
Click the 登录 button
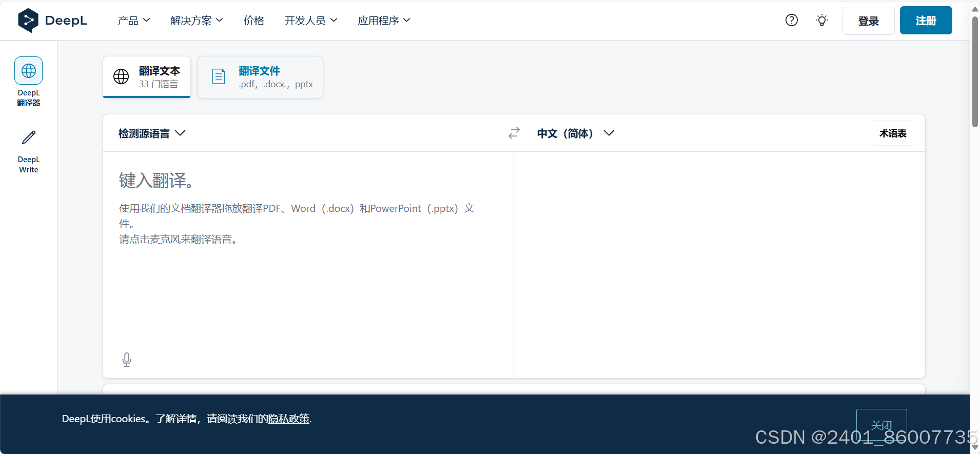pos(868,21)
